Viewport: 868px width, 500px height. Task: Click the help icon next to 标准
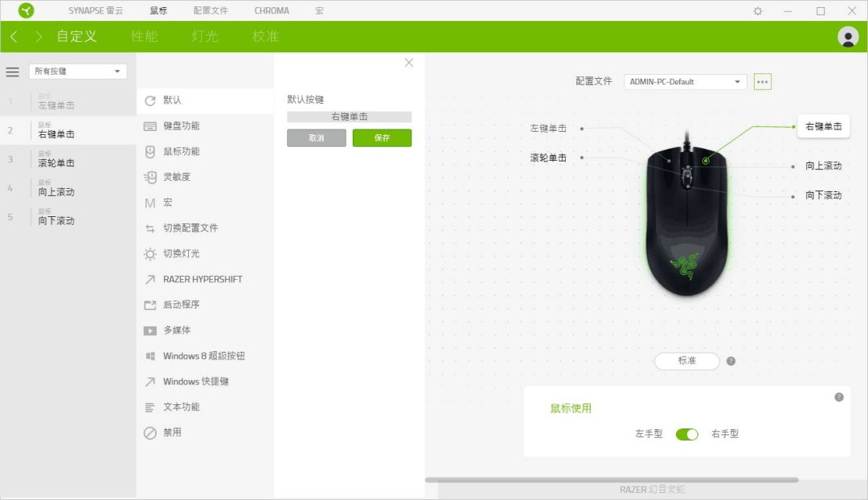pos(731,361)
